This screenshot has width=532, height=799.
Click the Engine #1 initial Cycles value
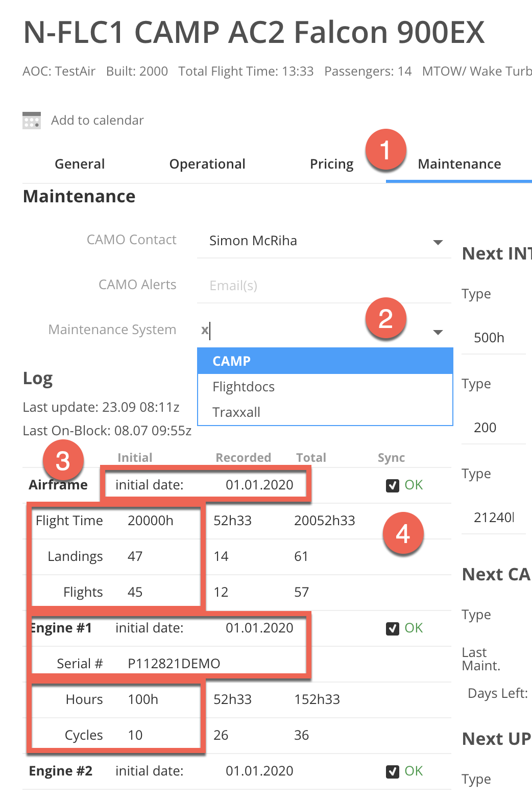click(135, 735)
